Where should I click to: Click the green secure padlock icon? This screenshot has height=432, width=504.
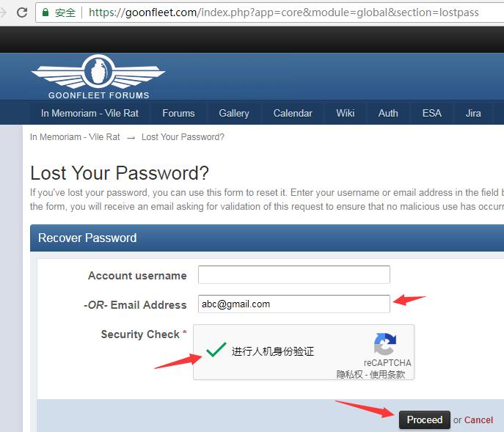[x=45, y=12]
